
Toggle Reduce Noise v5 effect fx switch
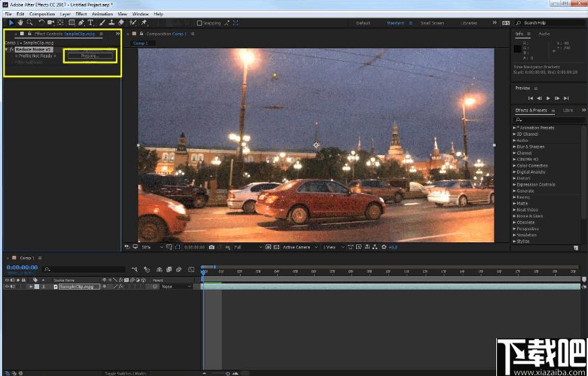(x=12, y=49)
